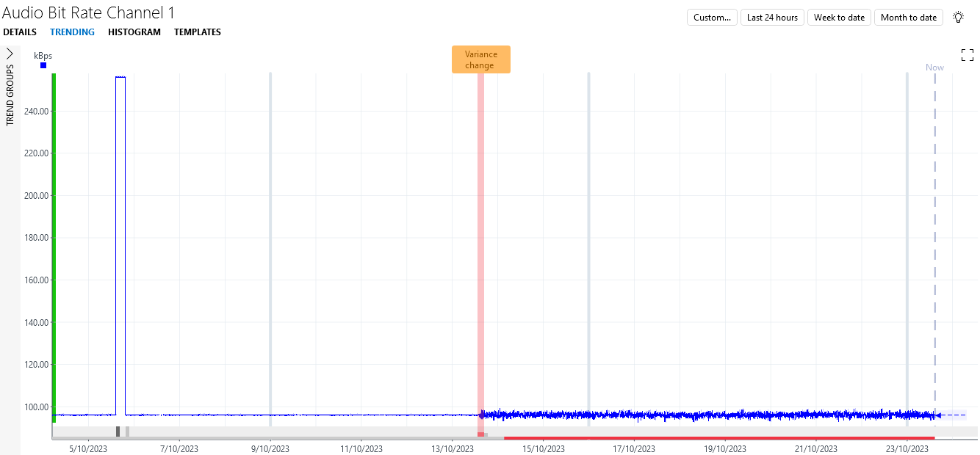The width and height of the screenshot is (980, 455).
Task: Enter fullscreen view of the chart
Action: click(x=967, y=54)
